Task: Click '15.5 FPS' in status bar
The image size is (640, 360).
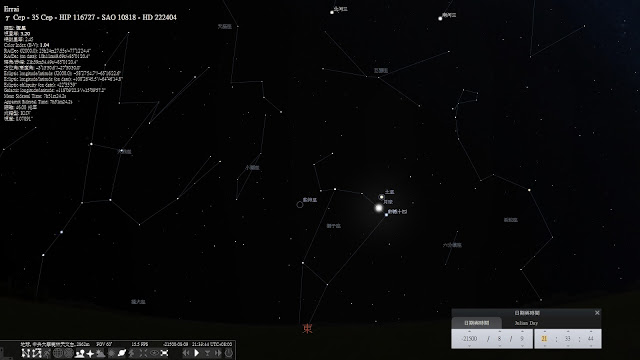Action: tap(140, 344)
